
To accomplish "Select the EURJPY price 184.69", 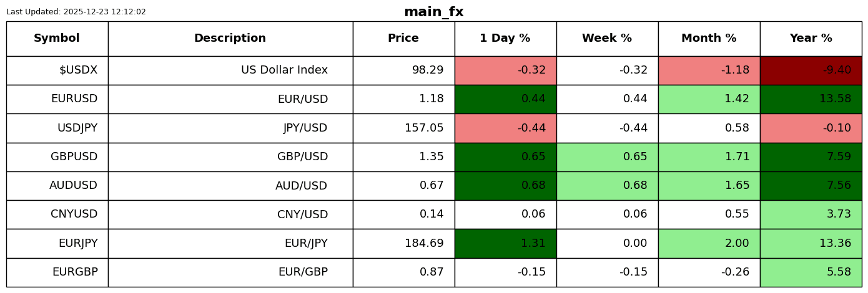I will click(424, 244).
